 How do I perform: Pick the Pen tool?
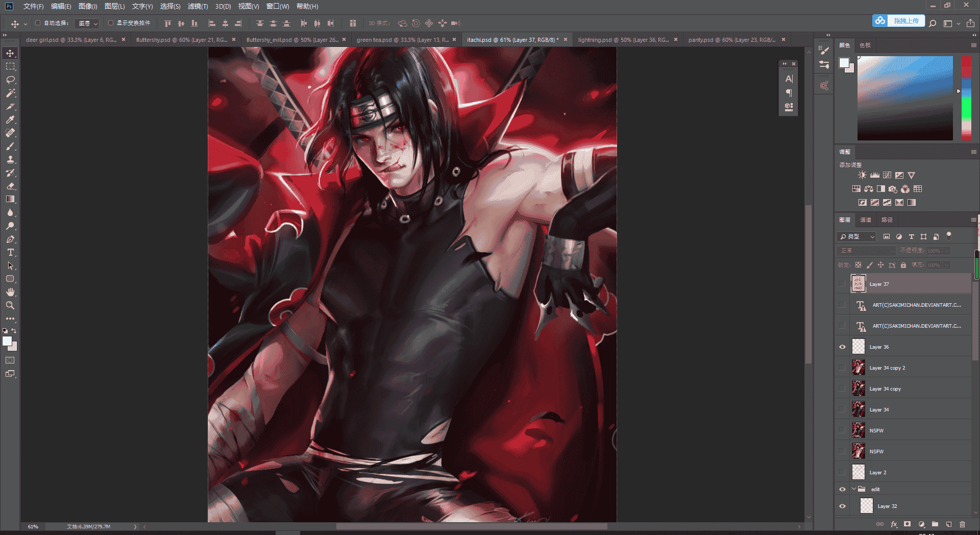pyautogui.click(x=10, y=239)
